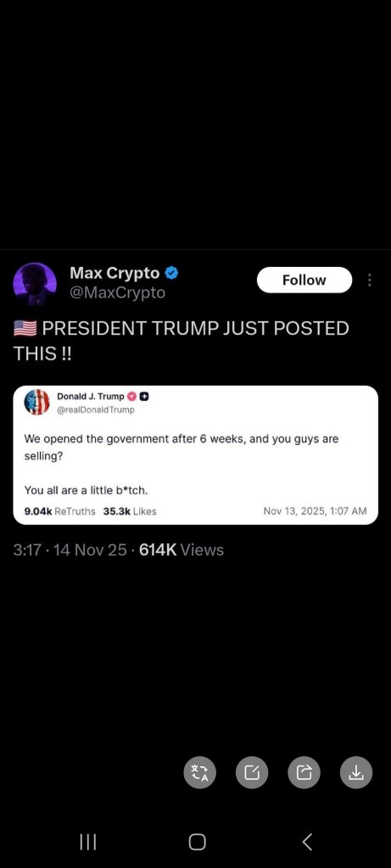This screenshot has width=391, height=868.
Task: Tap the 614K Views count
Action: coord(182,549)
